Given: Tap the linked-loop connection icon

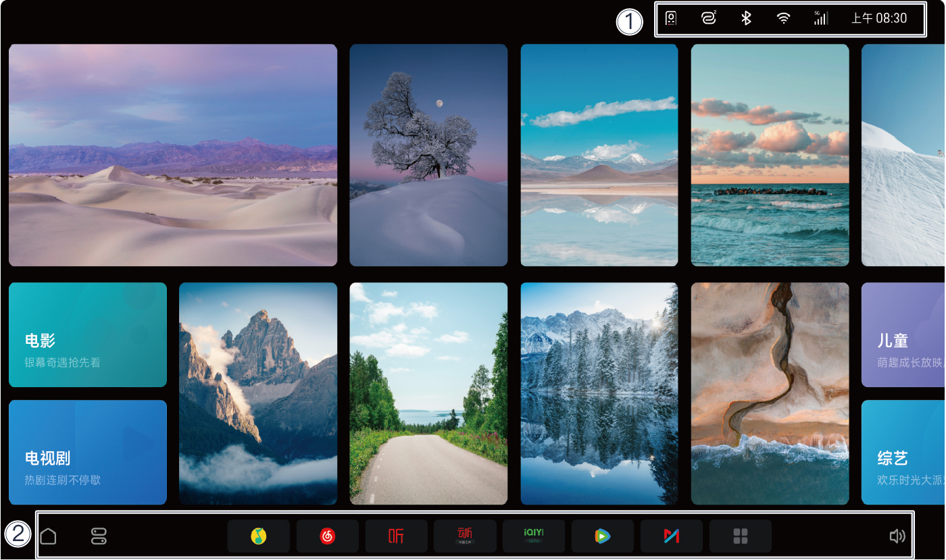Looking at the screenshot, I should (709, 18).
